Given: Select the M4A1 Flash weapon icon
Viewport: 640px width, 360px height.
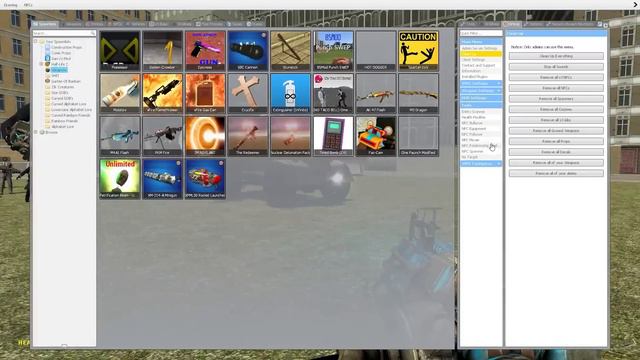Looking at the screenshot, I should coord(120,136).
